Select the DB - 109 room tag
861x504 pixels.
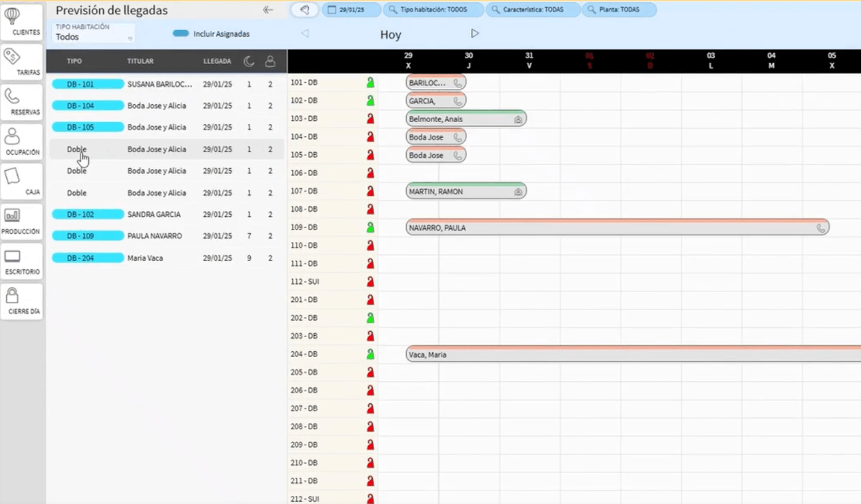click(x=88, y=236)
